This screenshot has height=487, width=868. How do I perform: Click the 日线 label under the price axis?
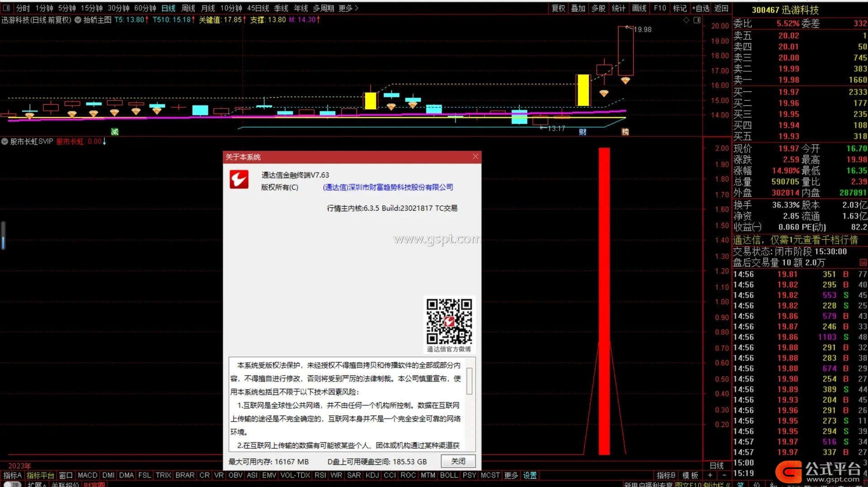(x=717, y=465)
